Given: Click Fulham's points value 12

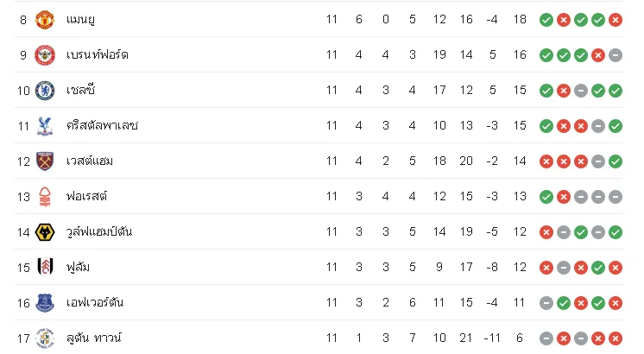Looking at the screenshot, I should click(520, 268).
